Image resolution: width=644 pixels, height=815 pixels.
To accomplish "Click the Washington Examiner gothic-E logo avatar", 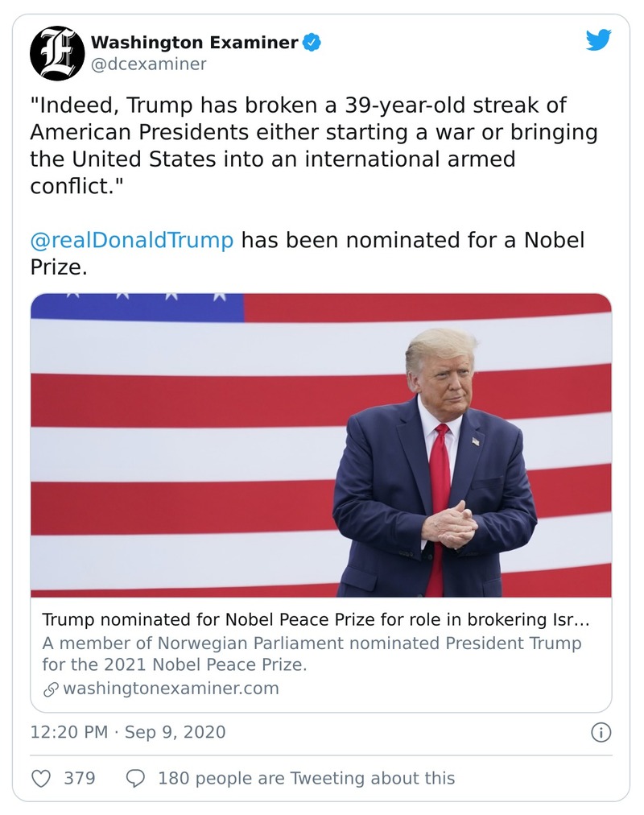I will point(56,53).
